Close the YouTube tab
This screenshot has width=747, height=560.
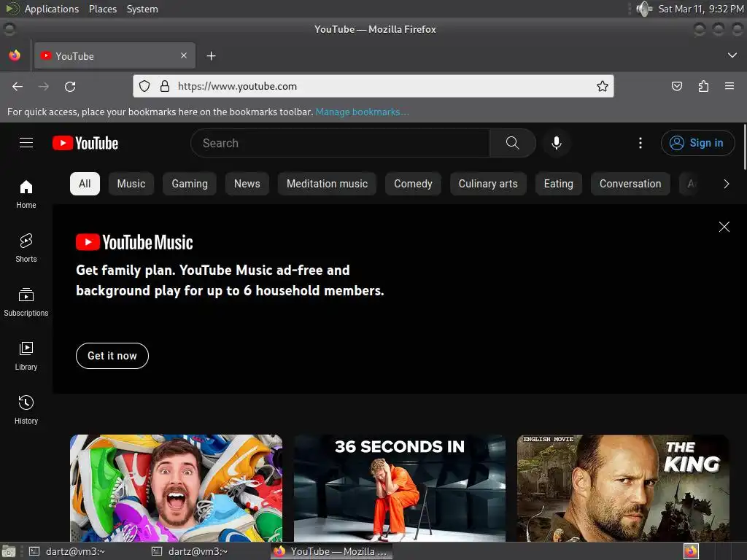click(184, 55)
